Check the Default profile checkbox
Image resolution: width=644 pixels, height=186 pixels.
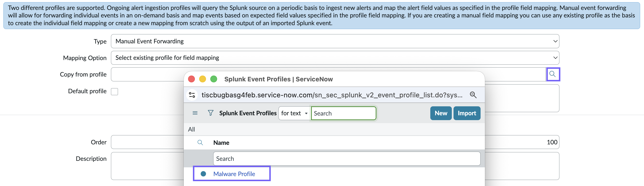pos(115,92)
